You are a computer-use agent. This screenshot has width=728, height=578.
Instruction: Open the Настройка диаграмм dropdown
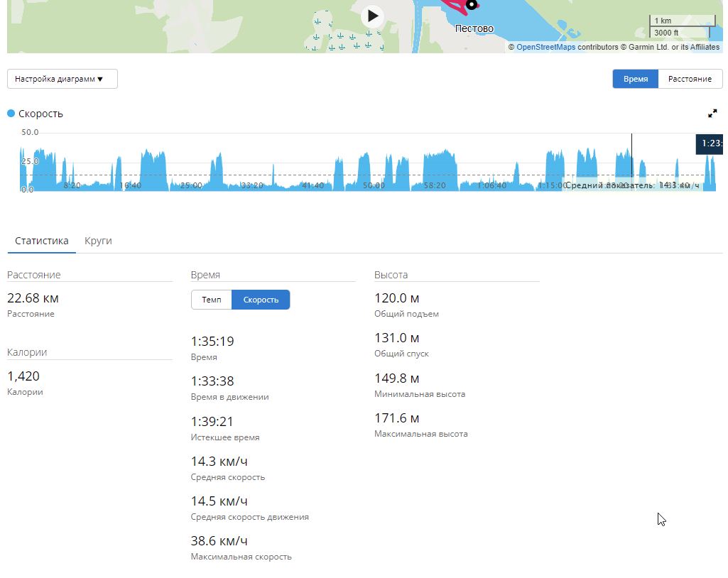pos(63,79)
